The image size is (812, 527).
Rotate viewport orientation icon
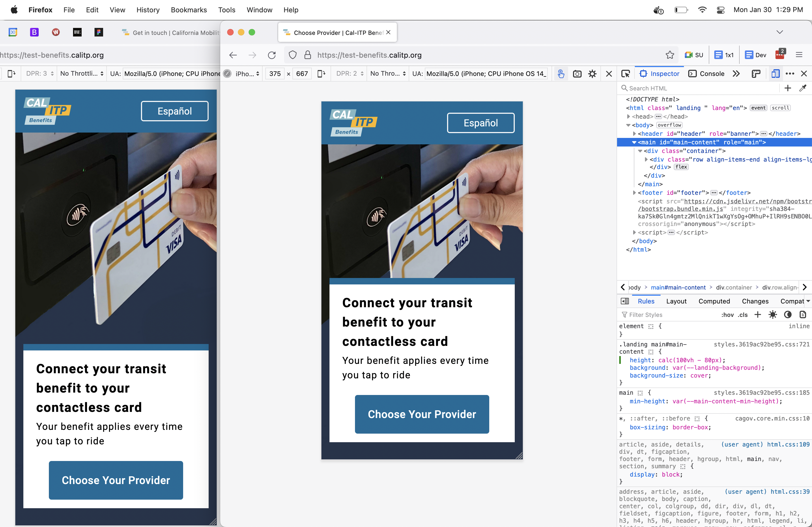[x=321, y=74]
